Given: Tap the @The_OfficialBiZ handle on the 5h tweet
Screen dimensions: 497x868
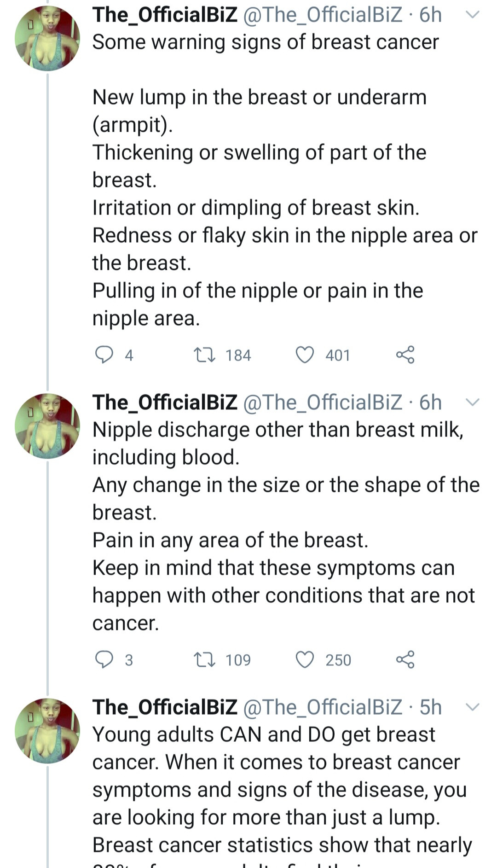Looking at the screenshot, I should (x=322, y=707).
